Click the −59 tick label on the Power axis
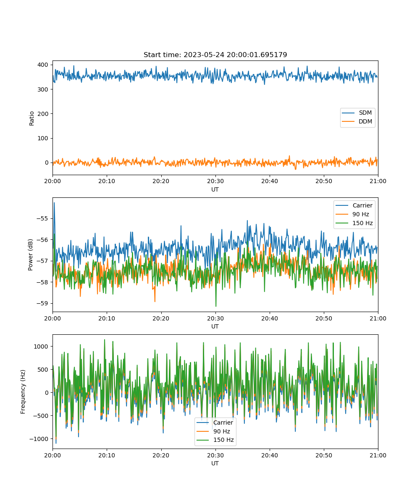The image size is (420, 504). pos(43,303)
